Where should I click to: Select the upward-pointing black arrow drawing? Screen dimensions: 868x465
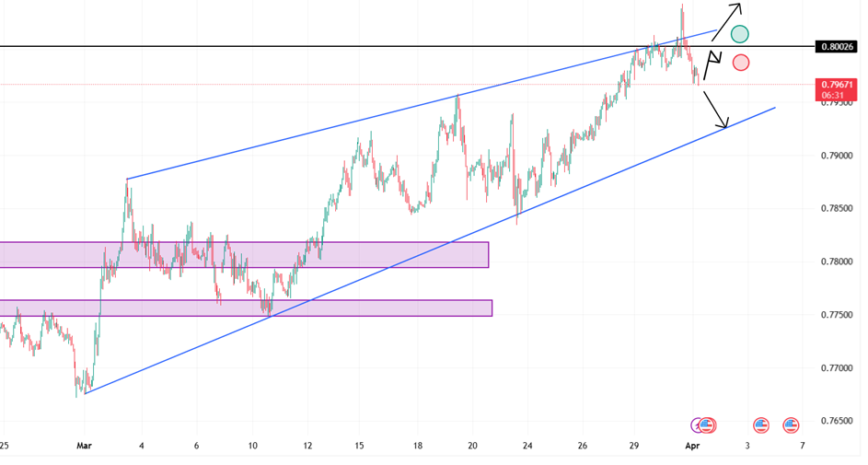click(x=725, y=22)
